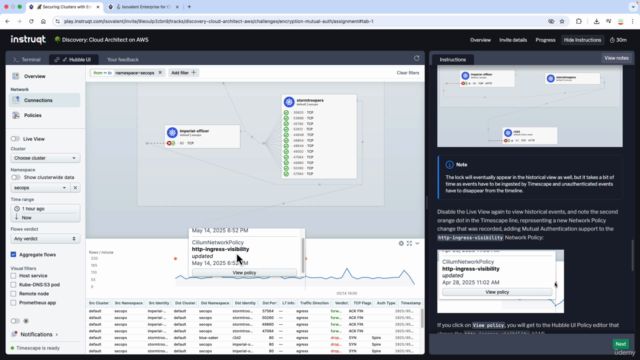The width and height of the screenshot is (640, 360).
Task: Uncheck Aggregate flows
Action: click(x=13, y=255)
